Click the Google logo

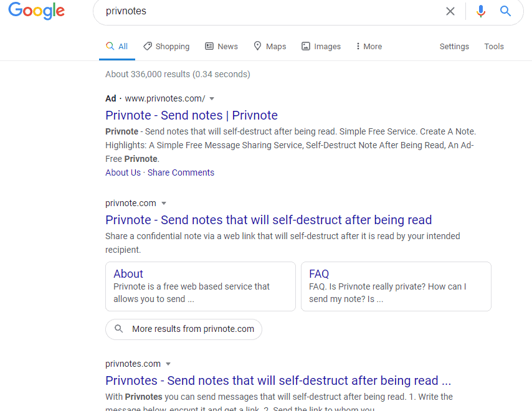point(36,11)
